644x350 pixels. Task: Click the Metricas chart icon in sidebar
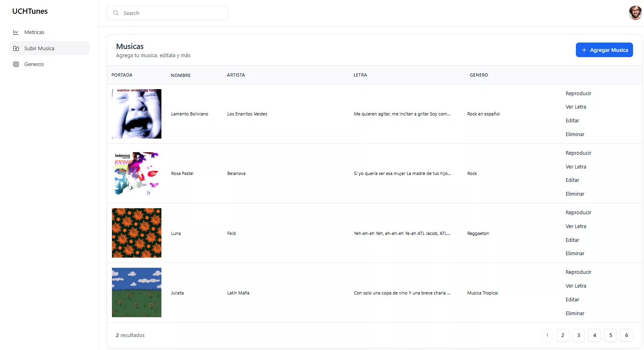16,32
